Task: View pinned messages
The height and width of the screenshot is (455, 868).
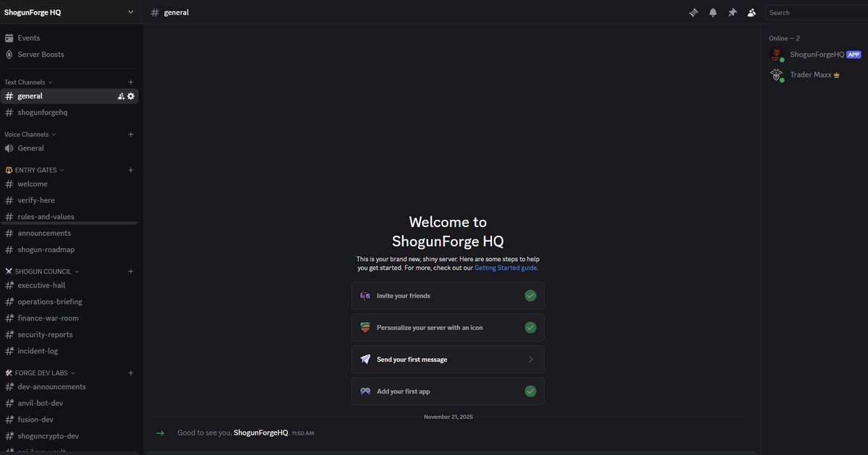Action: [731, 12]
